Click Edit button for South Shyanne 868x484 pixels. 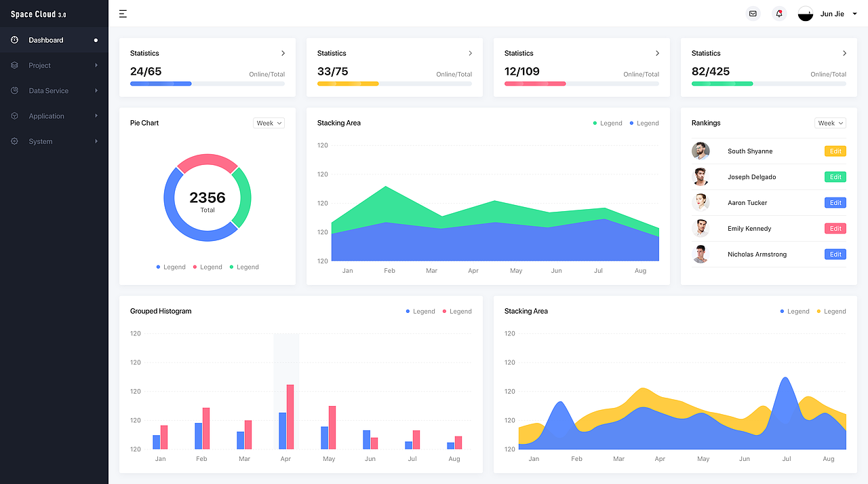(x=835, y=151)
